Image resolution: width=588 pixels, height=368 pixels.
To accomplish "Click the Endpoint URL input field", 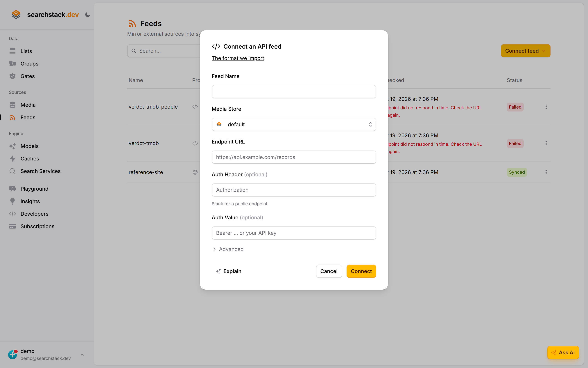I will click(294, 157).
